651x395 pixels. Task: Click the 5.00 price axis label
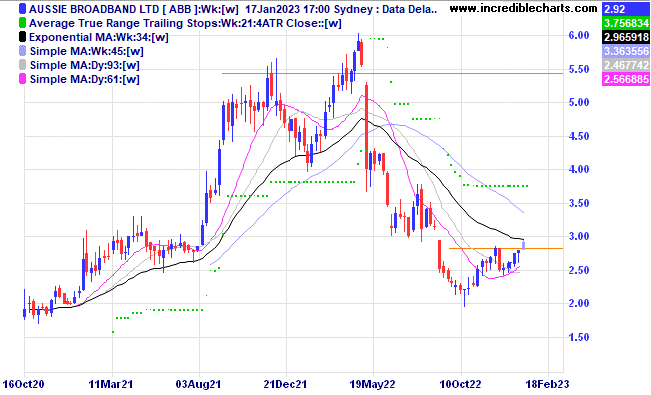pyautogui.click(x=579, y=102)
